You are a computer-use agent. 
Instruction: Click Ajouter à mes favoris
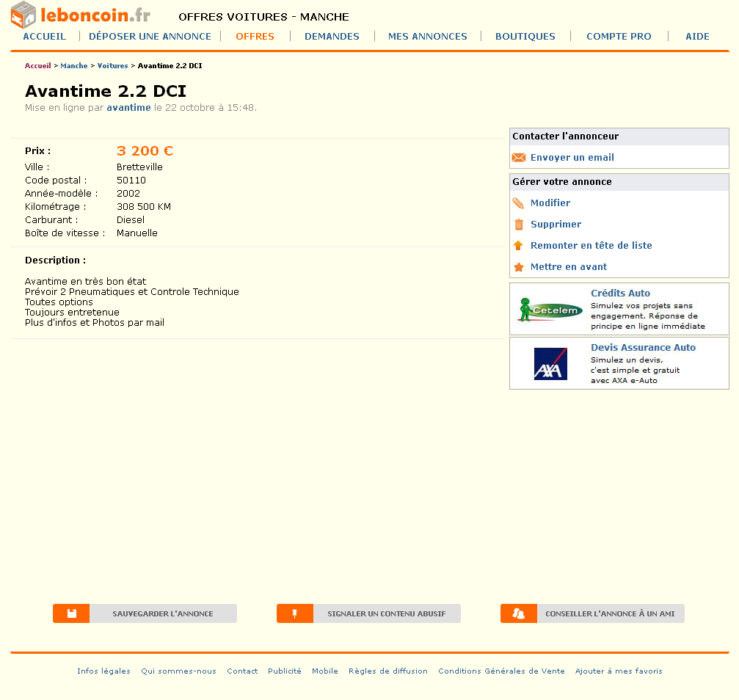[x=618, y=671]
